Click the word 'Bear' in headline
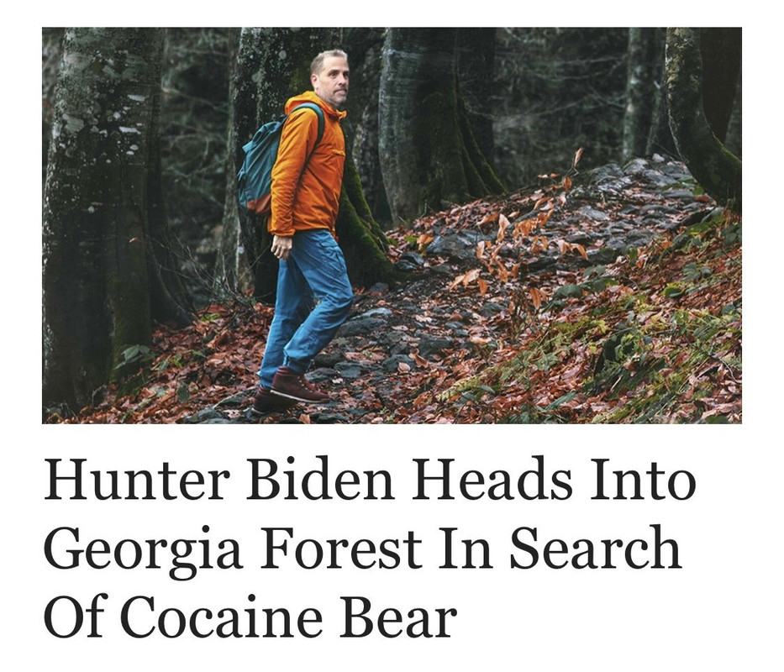The image size is (784, 672). point(398,617)
